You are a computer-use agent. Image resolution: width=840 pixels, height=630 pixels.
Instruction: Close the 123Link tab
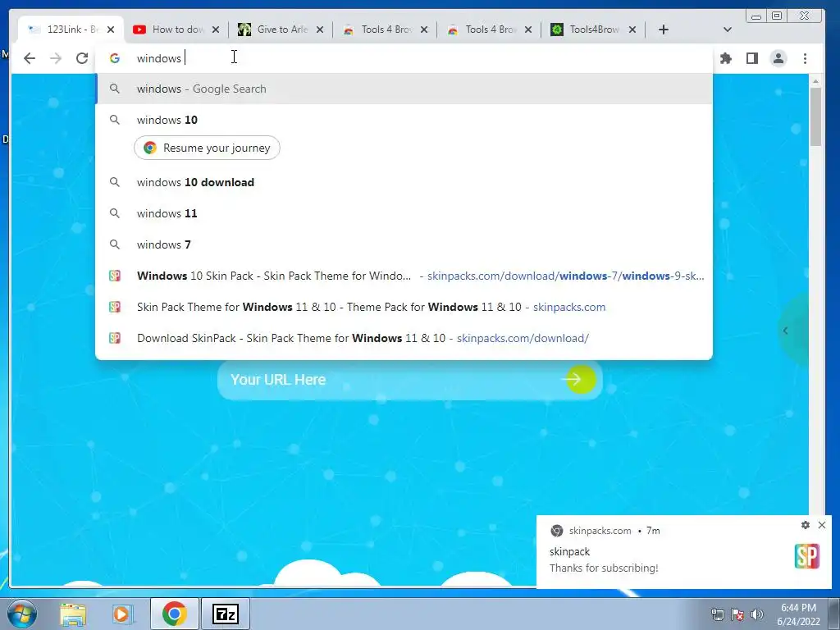(x=111, y=30)
